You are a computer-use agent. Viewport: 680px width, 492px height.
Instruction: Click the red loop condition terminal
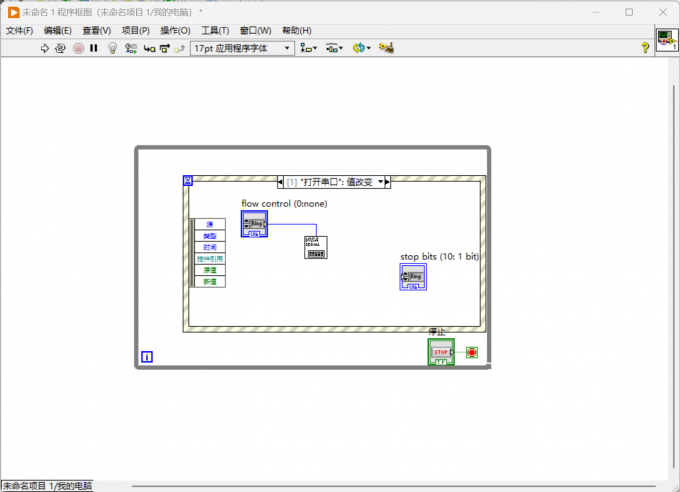[472, 352]
